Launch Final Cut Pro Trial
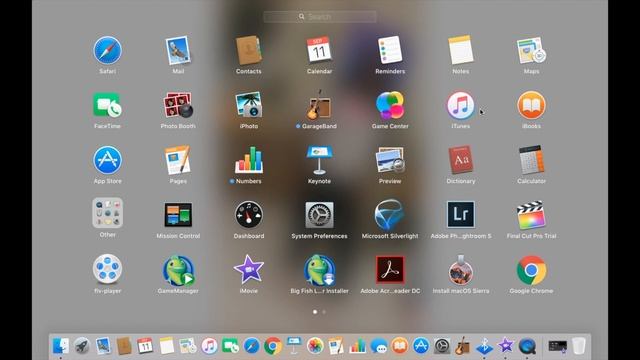 point(531,215)
